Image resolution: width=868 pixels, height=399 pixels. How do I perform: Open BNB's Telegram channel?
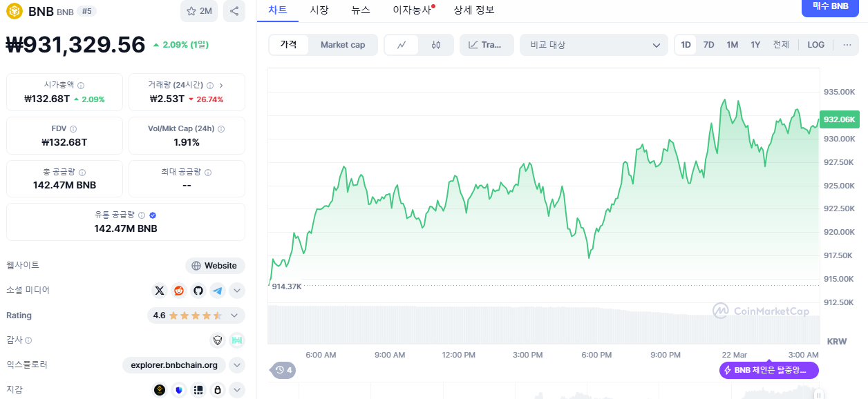pos(218,291)
